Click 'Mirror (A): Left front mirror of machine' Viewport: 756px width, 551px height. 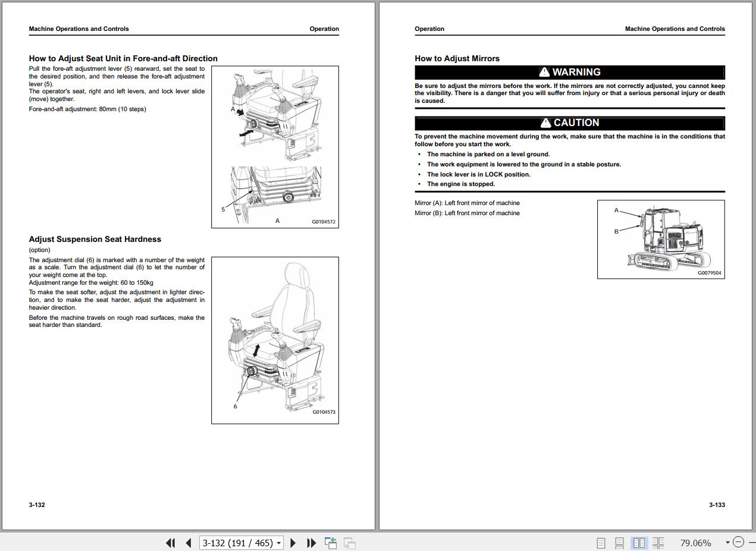pyautogui.click(x=467, y=203)
